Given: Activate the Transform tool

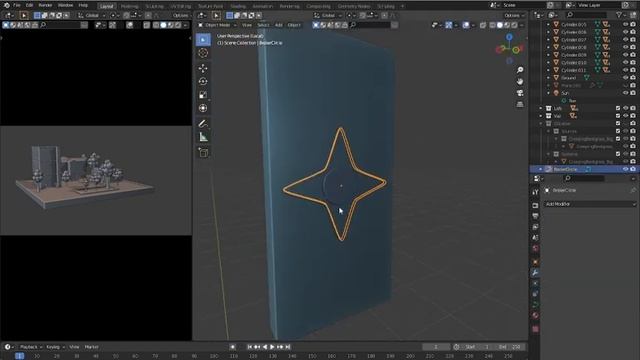Looking at the screenshot, I should [x=203, y=108].
